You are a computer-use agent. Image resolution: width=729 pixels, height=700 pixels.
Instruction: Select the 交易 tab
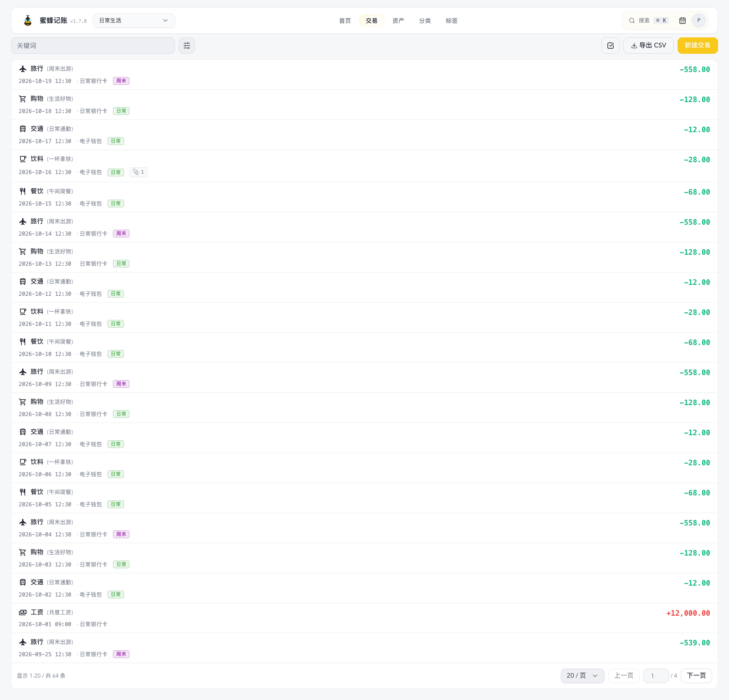371,21
